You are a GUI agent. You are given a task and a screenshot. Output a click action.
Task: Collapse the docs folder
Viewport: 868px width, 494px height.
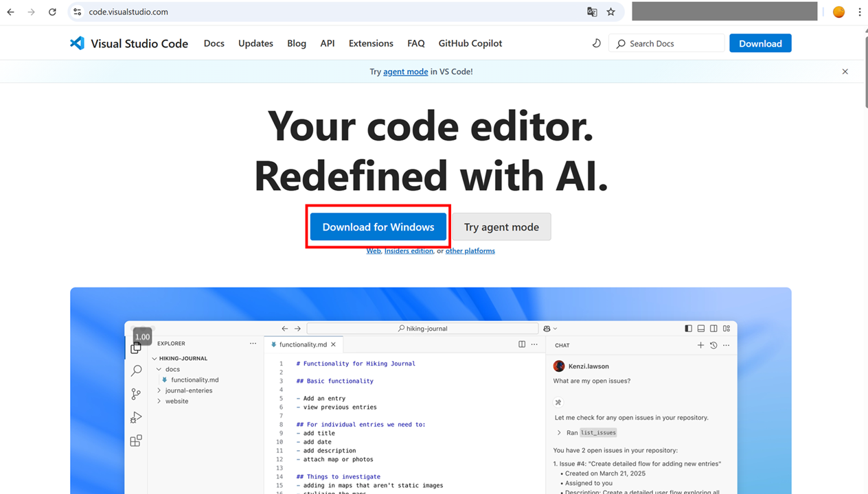tap(159, 369)
